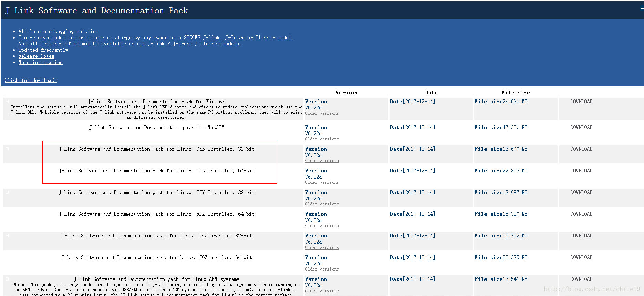Click file size '13,702 KB' for TGZ 32-bit
The height and width of the screenshot is (296, 644).
pos(515,236)
